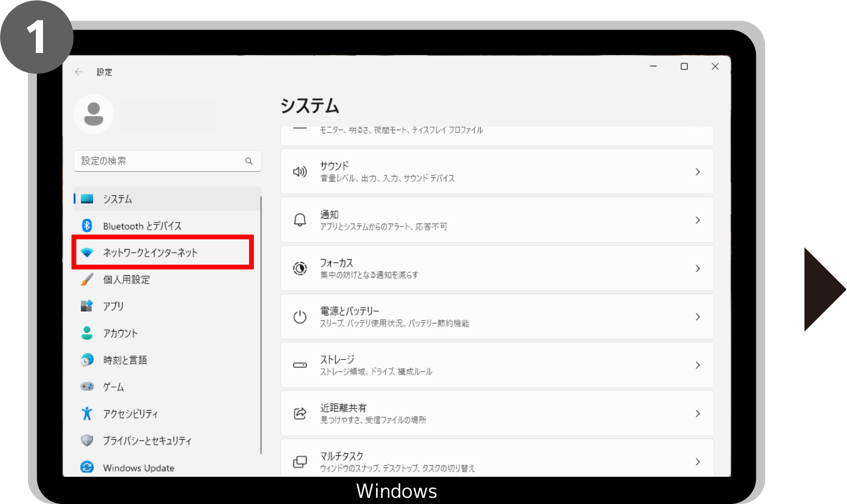Click the 設定の検索 search field
The width and height of the screenshot is (847, 504).
pos(160,161)
